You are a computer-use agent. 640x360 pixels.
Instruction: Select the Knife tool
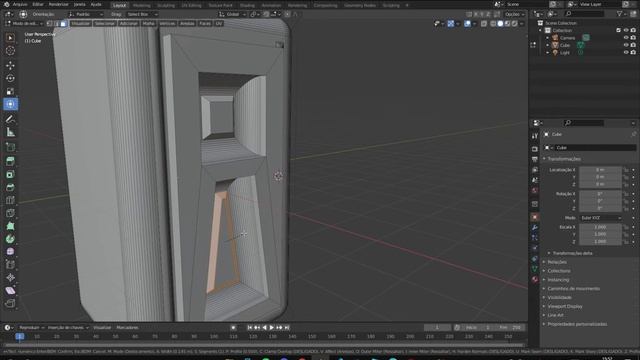coord(10,213)
